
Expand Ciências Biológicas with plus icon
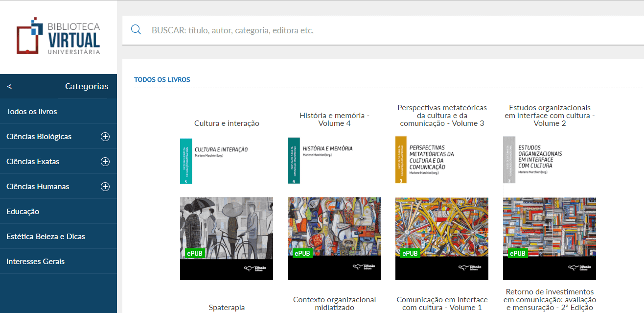[x=105, y=137]
